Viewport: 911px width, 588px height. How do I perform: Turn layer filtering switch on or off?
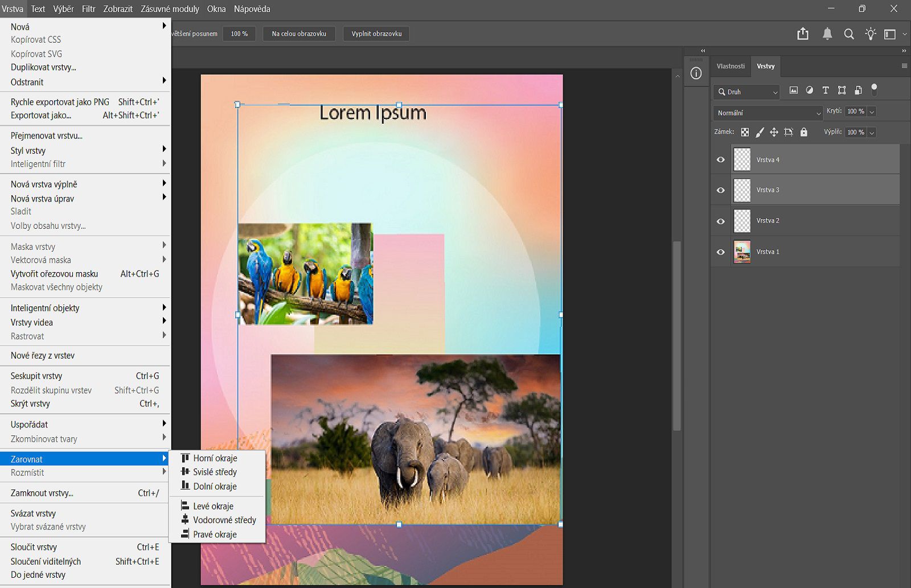(x=874, y=89)
